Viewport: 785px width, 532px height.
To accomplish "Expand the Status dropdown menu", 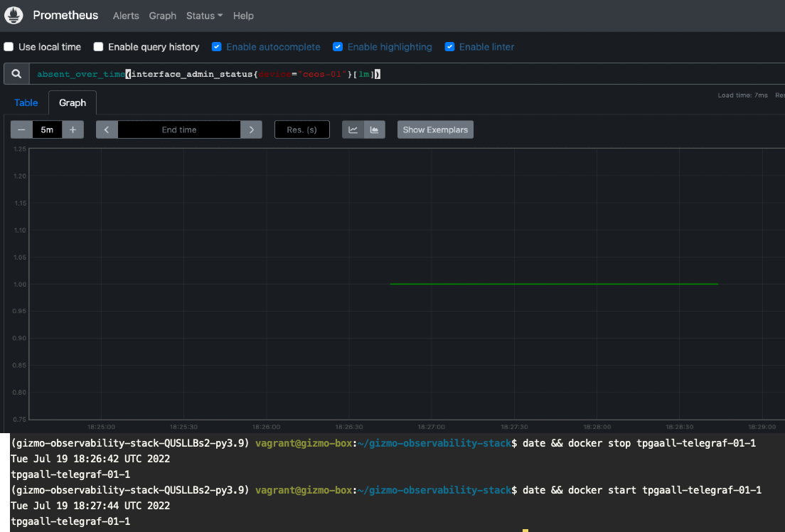I will (x=204, y=16).
